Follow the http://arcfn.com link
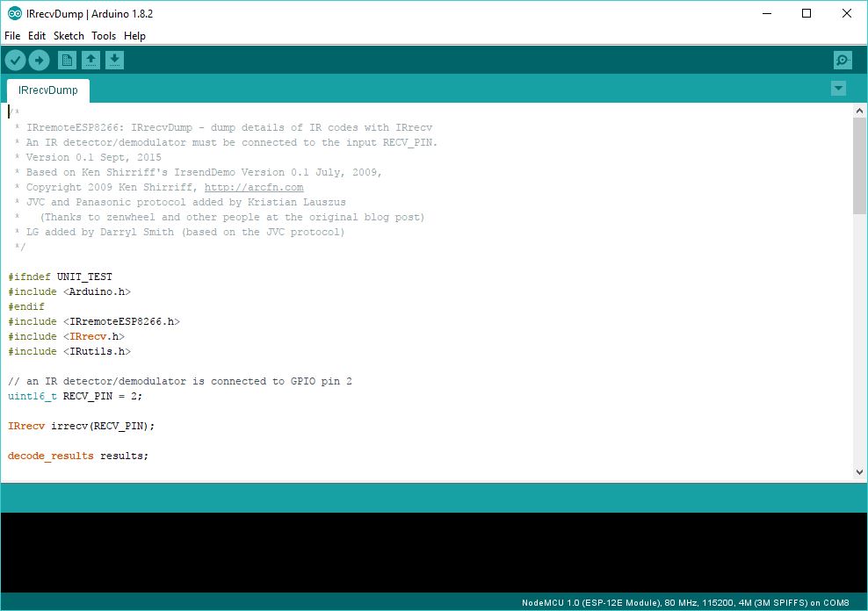Image resolution: width=868 pixels, height=611 pixels. pos(254,188)
